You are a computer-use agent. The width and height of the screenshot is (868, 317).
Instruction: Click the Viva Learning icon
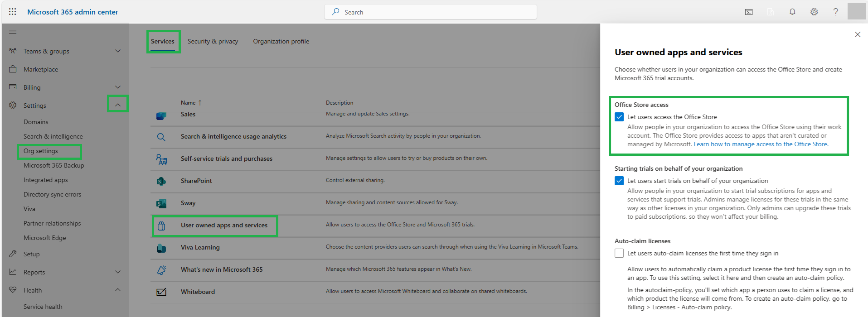161,248
